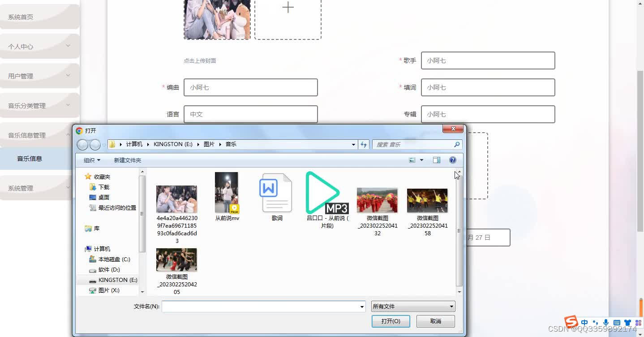Click the 取消 button

(435, 321)
